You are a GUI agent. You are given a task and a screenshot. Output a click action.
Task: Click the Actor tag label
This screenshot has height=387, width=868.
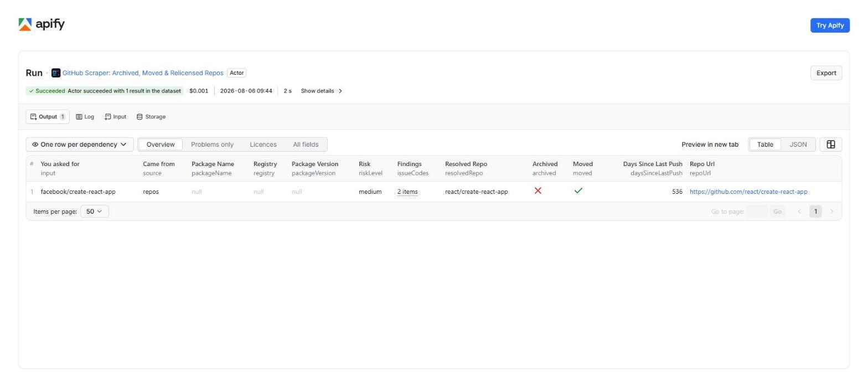pos(236,73)
